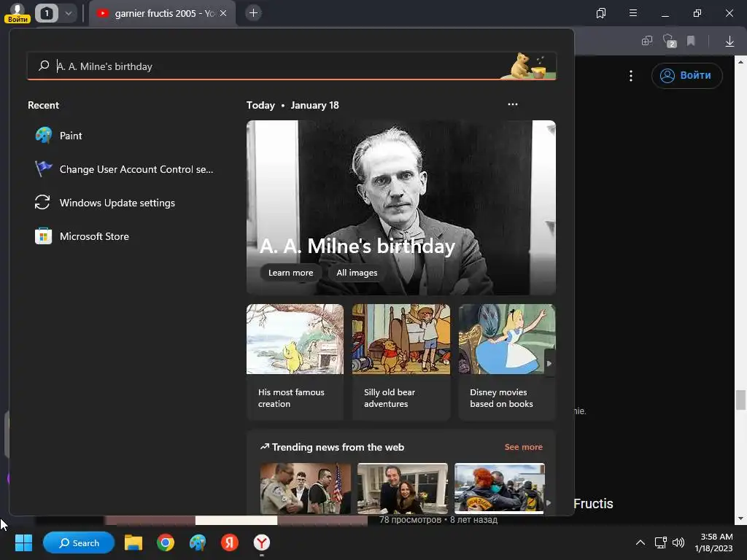Screen dimensions: 747x560
Task: Advance the Milne cards carousel arrow
Action: pos(549,363)
